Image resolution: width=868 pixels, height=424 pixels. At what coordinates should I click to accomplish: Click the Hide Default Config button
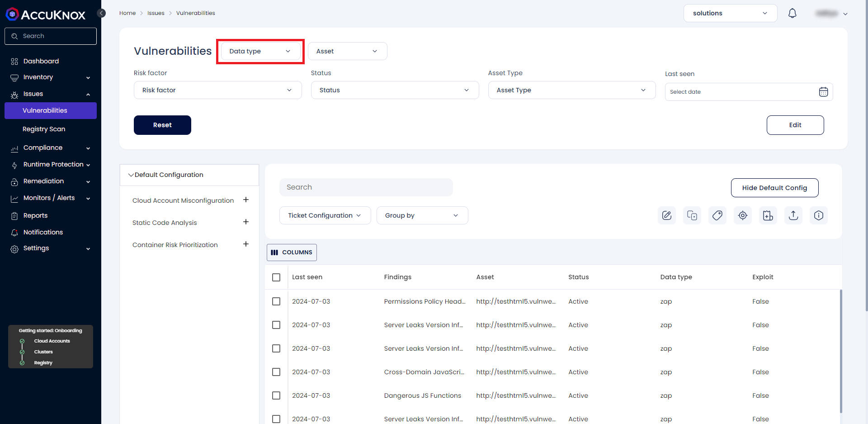[774, 187]
